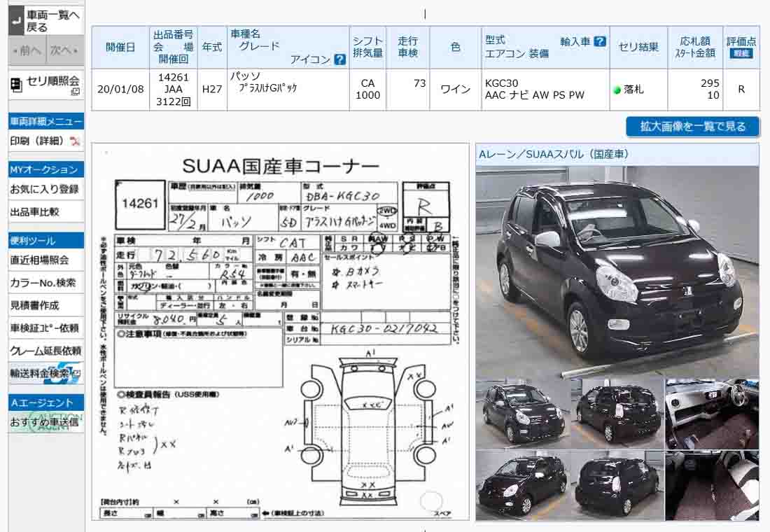Click the lot number 14261 cell
This screenshot has height=532, width=770.
pos(174,78)
